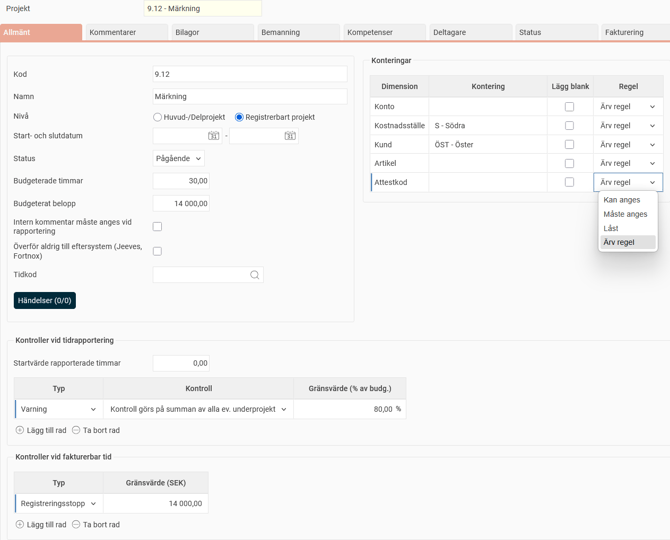This screenshot has width=670, height=540.
Task: Select the Registrerbart projekt radio option
Action: [x=239, y=117]
